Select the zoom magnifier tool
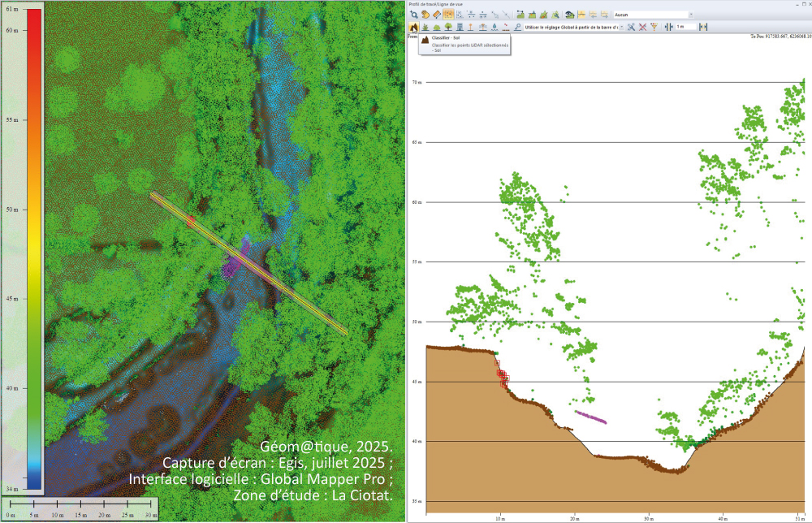Screen dimensions: 812x523 click(x=413, y=14)
